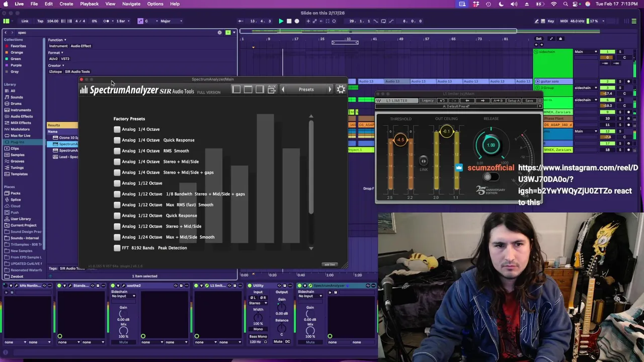
Task: Open the scale Major dropdown
Action: [x=171, y=21]
